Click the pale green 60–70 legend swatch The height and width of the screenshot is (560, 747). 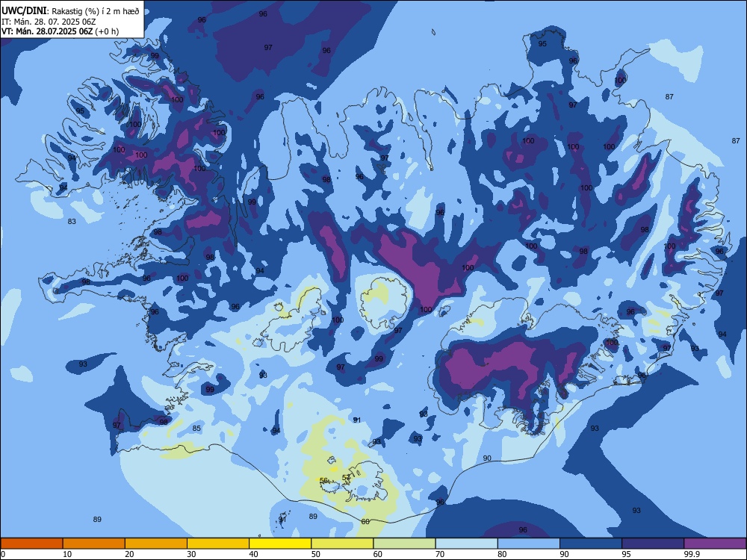tap(404, 544)
